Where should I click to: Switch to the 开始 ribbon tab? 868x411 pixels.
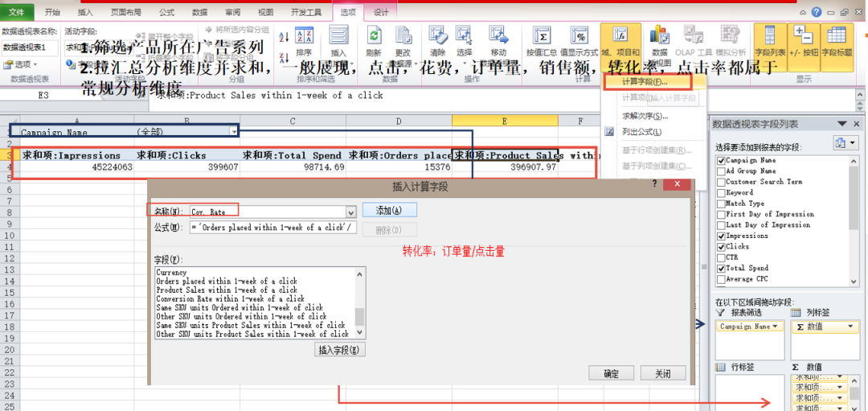[52, 11]
